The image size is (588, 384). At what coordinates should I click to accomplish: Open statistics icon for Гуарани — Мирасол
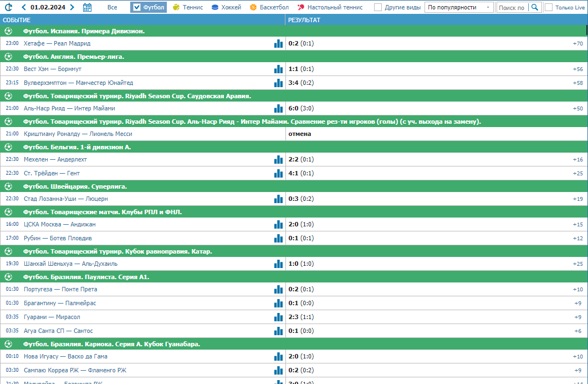(278, 317)
